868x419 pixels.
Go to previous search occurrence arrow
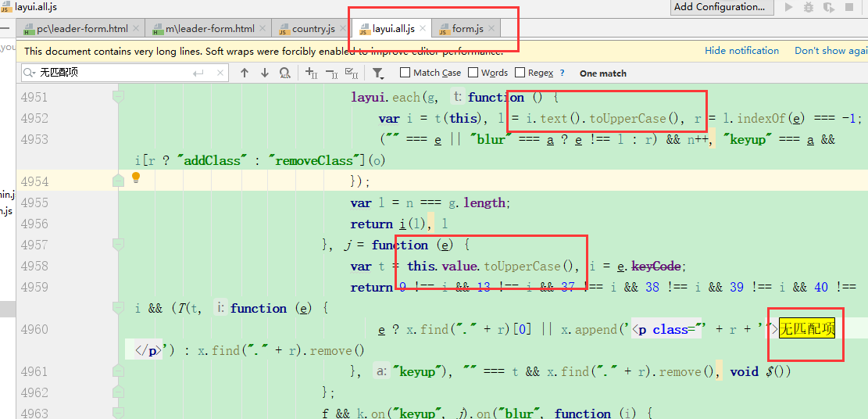click(x=245, y=73)
